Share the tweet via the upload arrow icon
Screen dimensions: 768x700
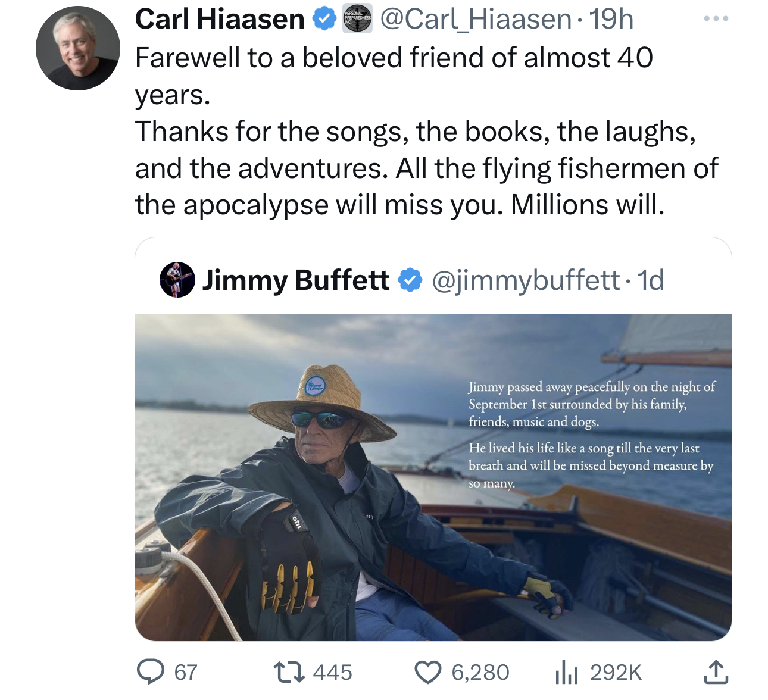(715, 672)
